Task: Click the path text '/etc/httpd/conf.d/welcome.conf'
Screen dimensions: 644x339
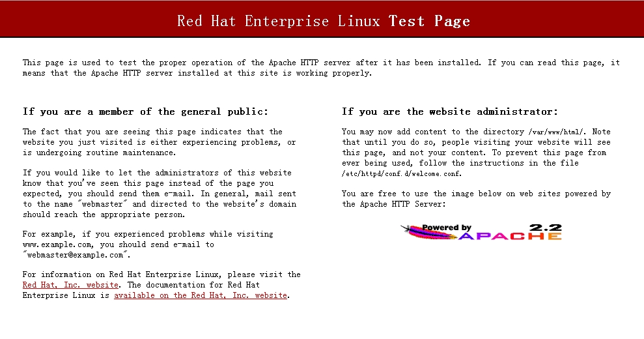Action: pos(401,173)
